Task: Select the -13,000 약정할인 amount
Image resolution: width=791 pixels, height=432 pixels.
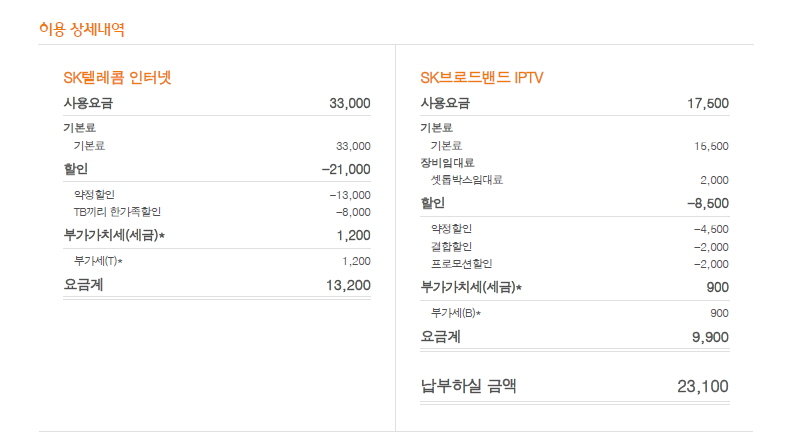Action: (350, 194)
